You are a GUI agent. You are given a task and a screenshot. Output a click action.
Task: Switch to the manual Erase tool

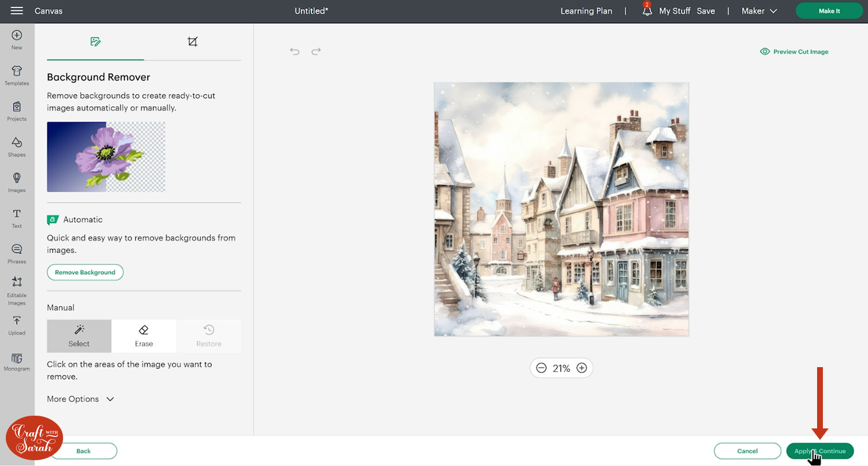point(144,336)
